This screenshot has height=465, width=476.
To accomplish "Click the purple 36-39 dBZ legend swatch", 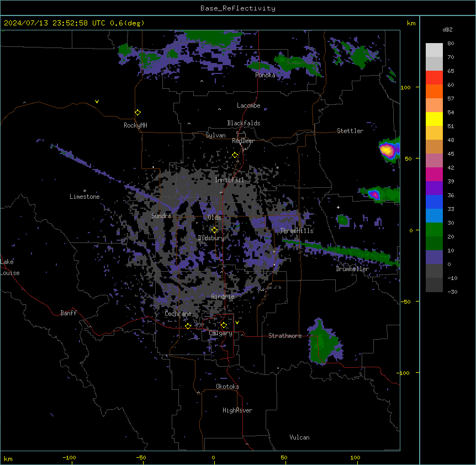I will (x=434, y=188).
